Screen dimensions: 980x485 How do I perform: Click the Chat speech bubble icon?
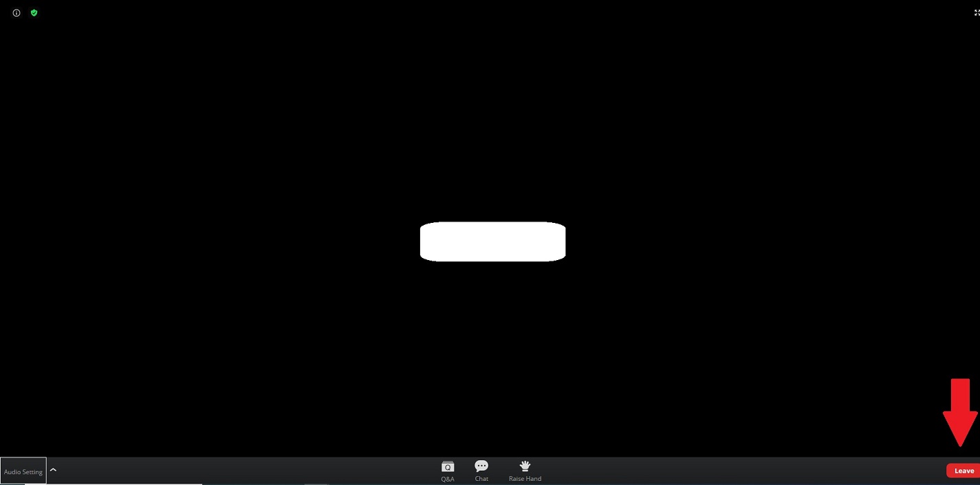point(481,466)
